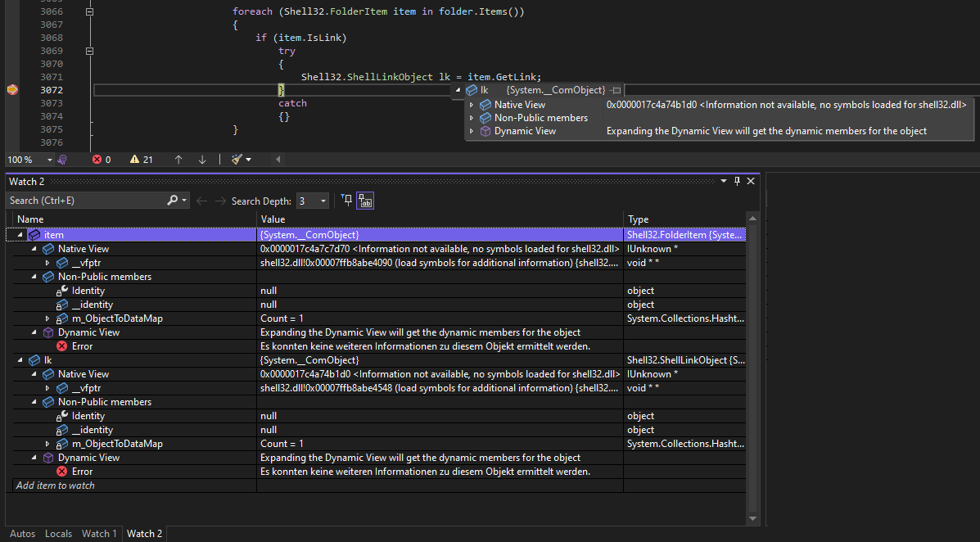Click the red Error icon under item's Dynamic View

62,346
